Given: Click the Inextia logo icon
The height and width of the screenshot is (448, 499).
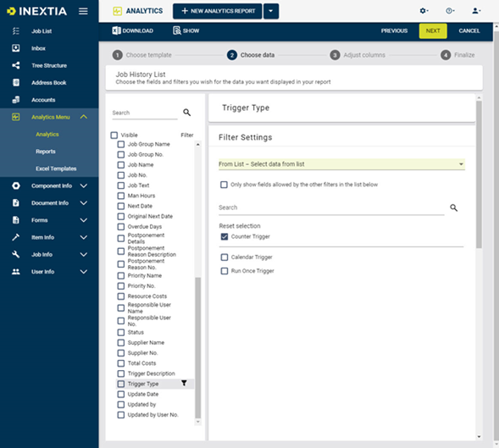Looking at the screenshot, I should (11, 12).
